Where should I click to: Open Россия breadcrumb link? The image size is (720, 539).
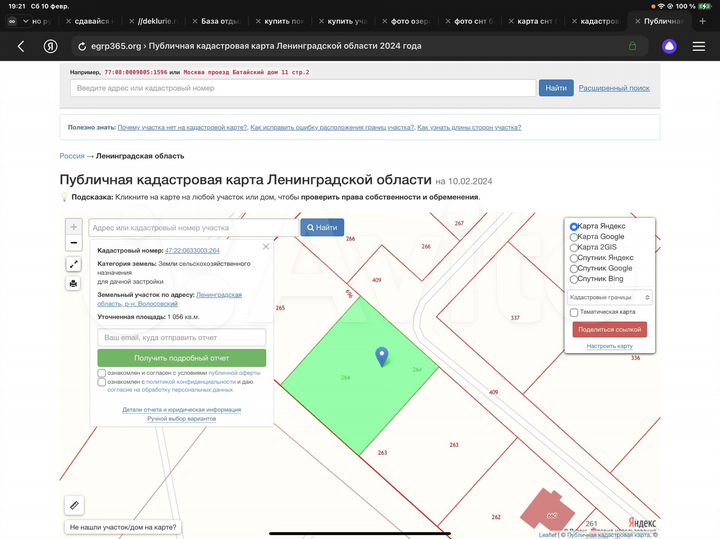point(72,156)
